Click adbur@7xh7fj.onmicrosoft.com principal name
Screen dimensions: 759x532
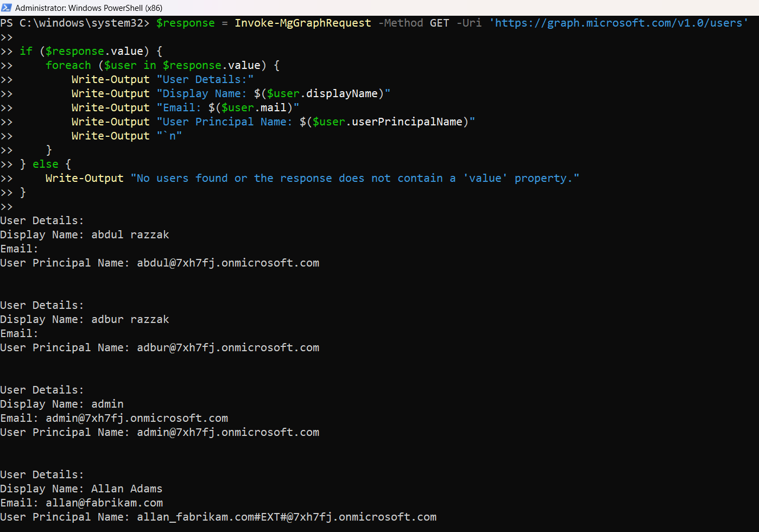point(228,347)
